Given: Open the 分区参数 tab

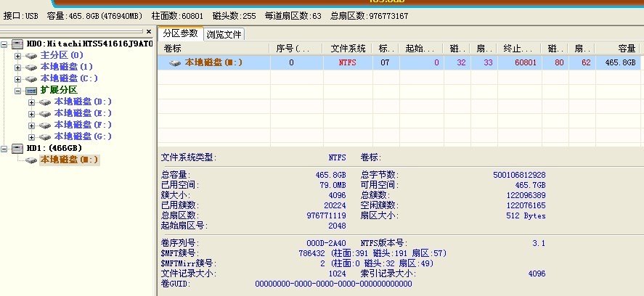Looking at the screenshot, I should coord(180,33).
